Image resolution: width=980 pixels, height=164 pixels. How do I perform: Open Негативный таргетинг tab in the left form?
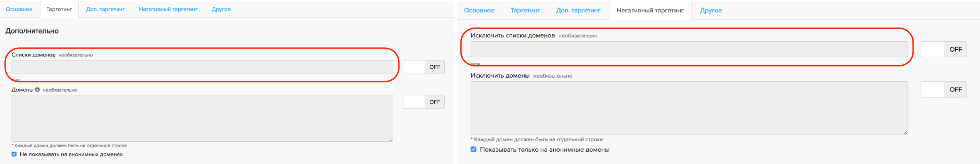coord(168,9)
